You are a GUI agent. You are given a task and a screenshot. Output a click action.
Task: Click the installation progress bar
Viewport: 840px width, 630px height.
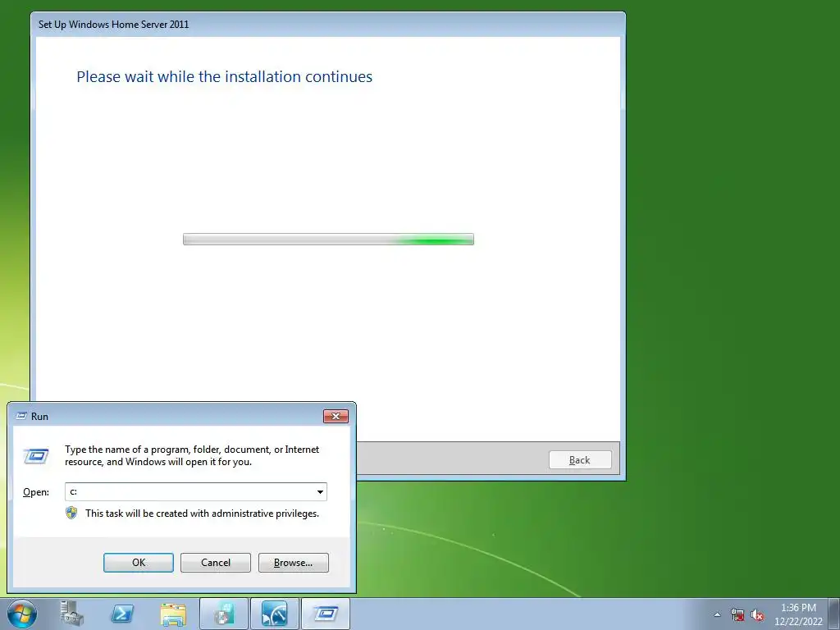click(x=328, y=239)
